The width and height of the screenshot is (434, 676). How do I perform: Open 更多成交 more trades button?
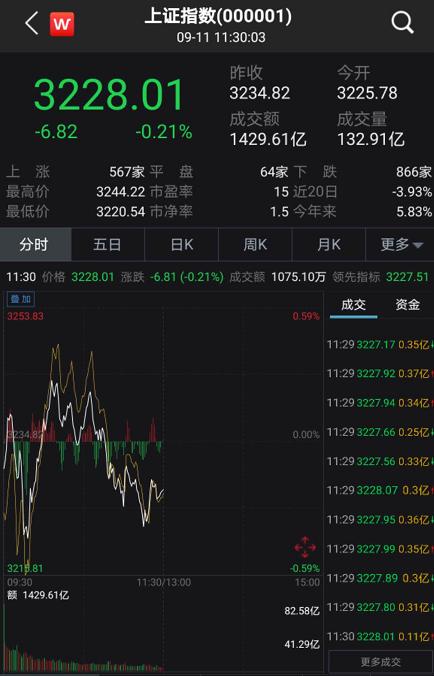coord(380,662)
